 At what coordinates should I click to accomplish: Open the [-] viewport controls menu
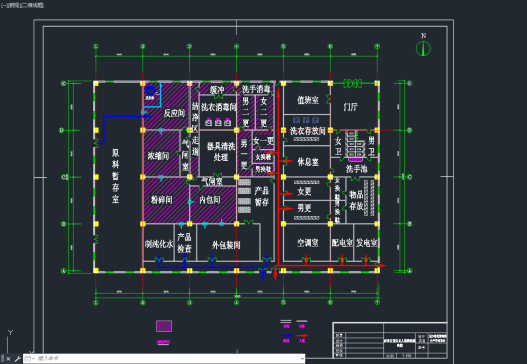coord(3,5)
